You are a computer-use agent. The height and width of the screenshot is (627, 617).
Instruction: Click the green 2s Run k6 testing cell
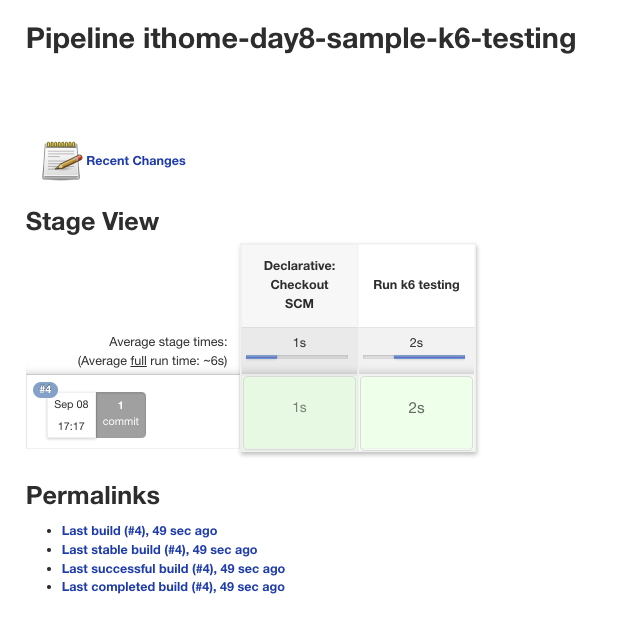click(416, 408)
